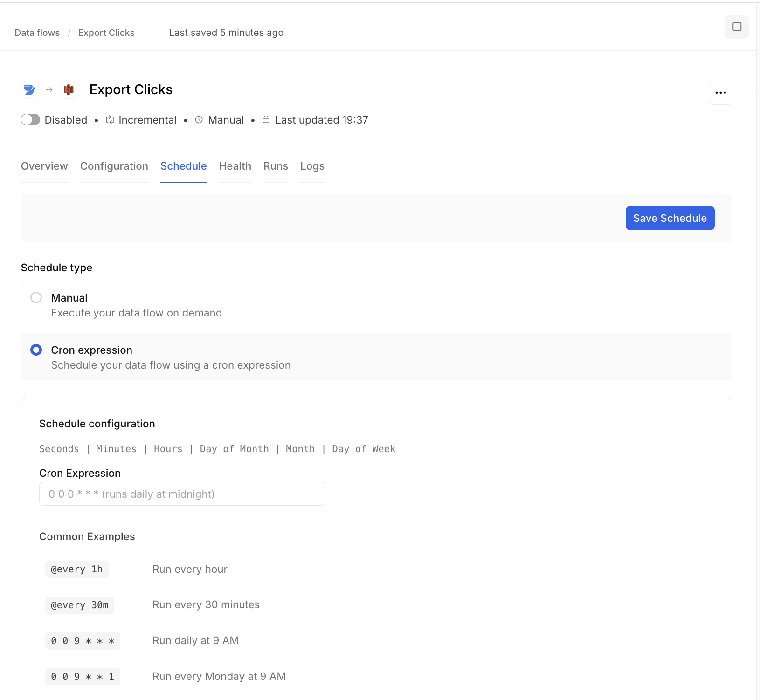Focus the Cron Expression input field

pyautogui.click(x=182, y=494)
